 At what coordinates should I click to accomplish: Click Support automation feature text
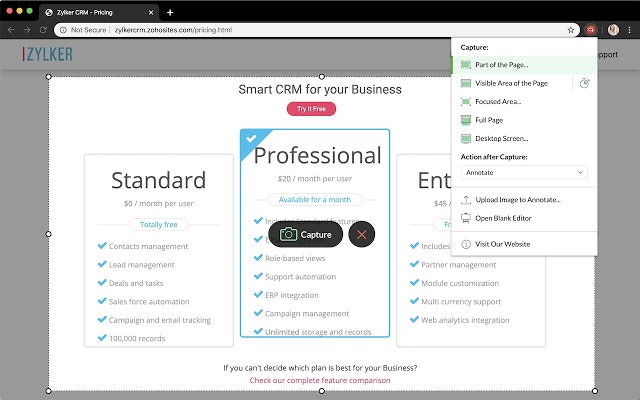point(300,277)
